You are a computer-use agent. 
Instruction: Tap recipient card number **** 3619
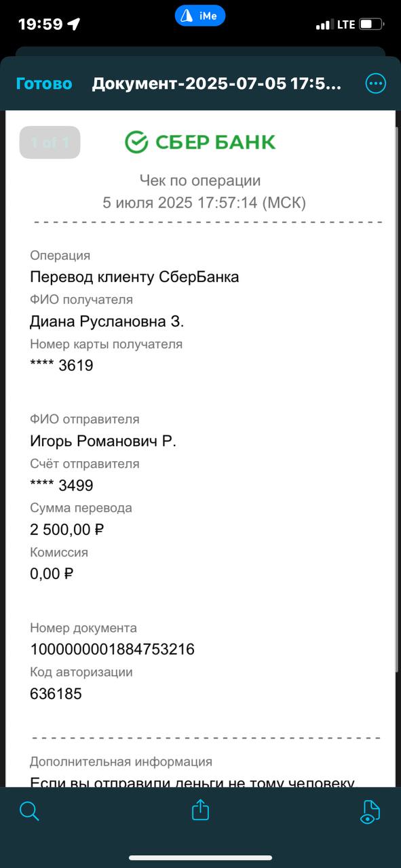pos(62,366)
